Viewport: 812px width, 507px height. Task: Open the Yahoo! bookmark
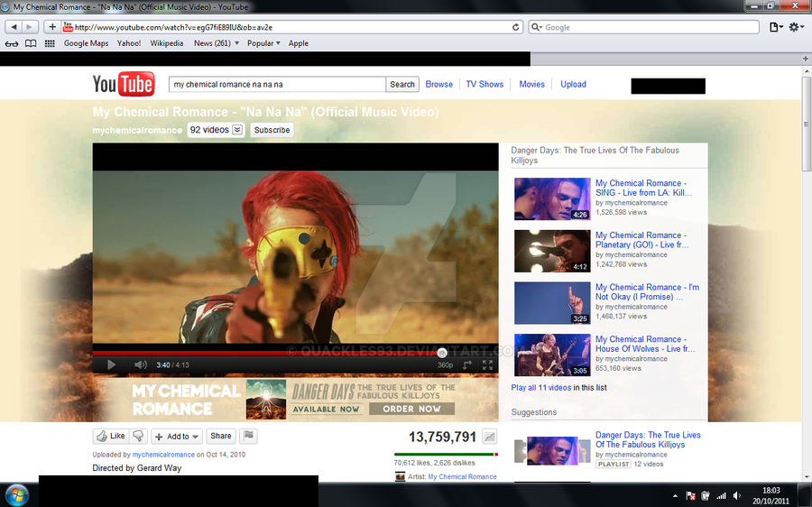(x=129, y=43)
